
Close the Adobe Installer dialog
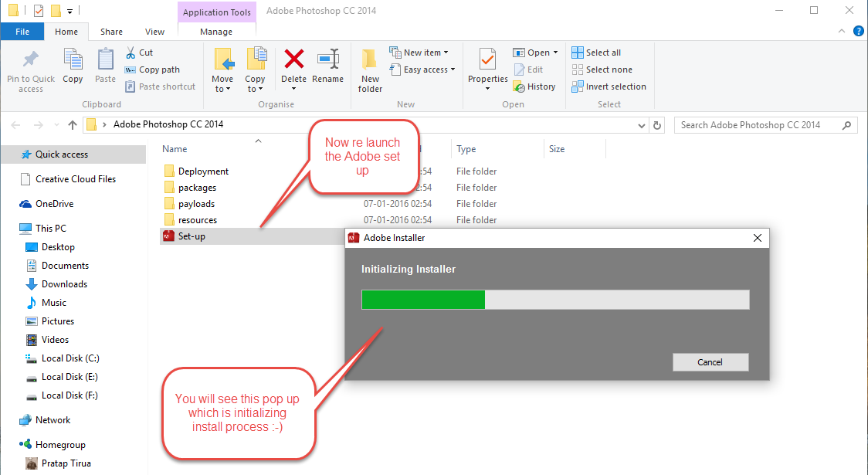(x=758, y=238)
